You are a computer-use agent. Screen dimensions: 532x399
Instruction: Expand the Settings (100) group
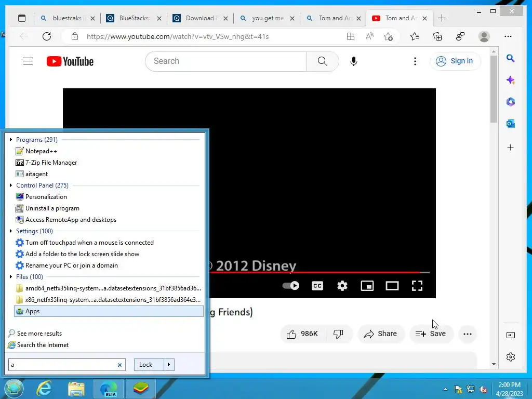[11, 231]
